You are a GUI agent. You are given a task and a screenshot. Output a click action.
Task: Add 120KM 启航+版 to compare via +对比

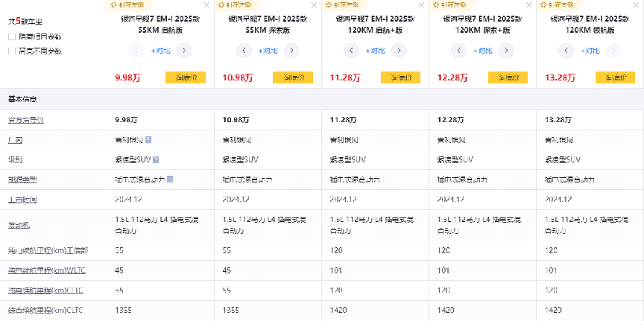(376, 51)
